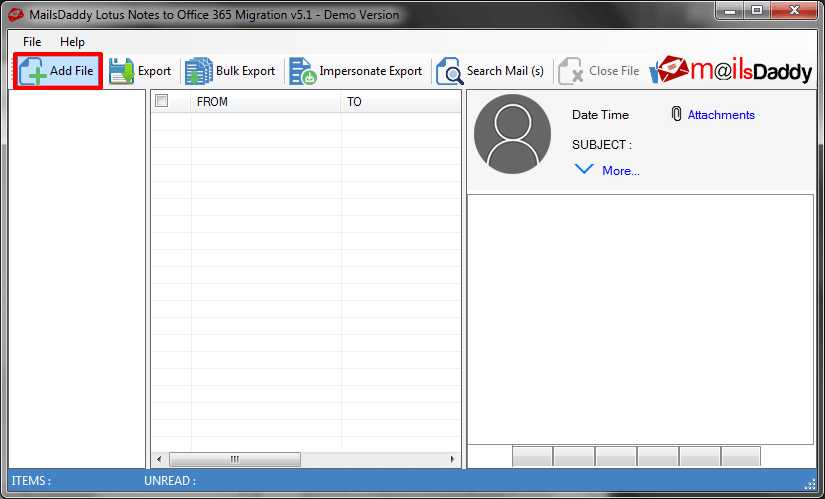
Task: Start Bulk Export from toolbar
Action: pos(230,71)
